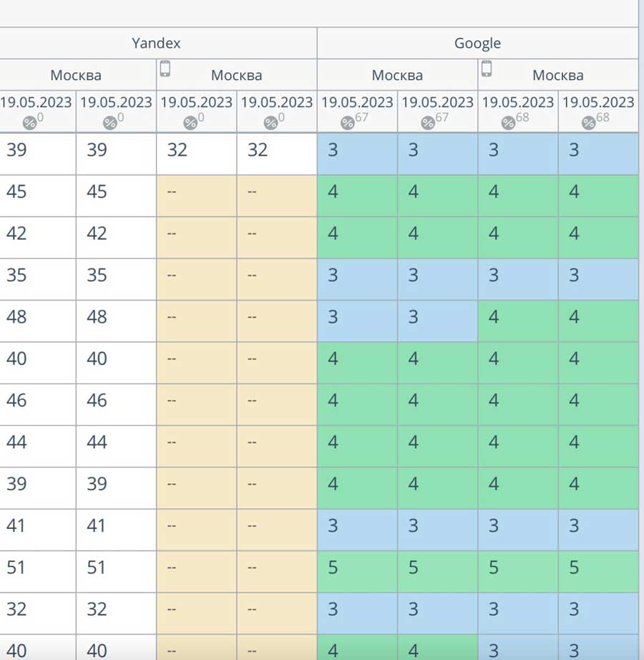Click percent icon in second Yandex desktop column
This screenshot has width=644, height=660.
(x=109, y=122)
